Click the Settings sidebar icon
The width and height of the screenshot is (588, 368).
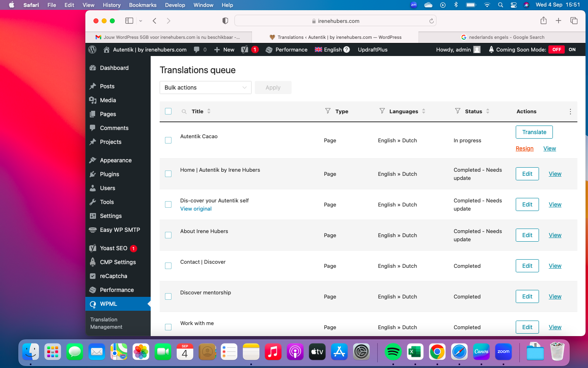pyautogui.click(x=93, y=216)
